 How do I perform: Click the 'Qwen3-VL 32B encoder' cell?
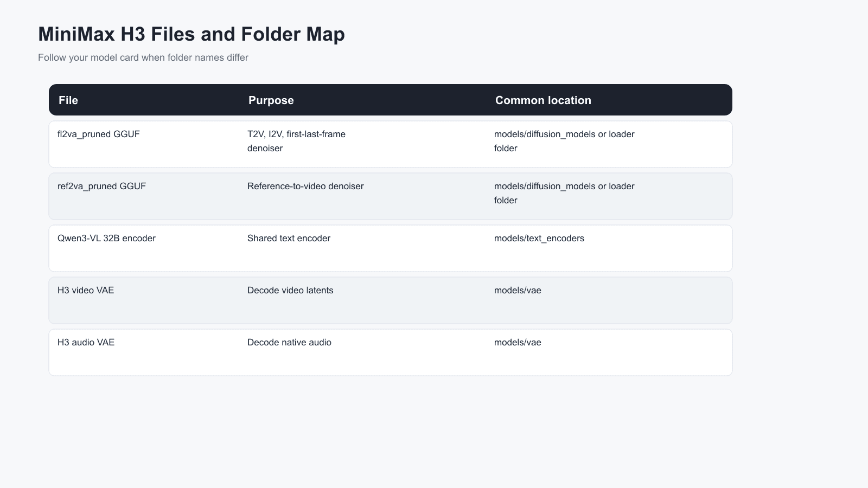(106, 238)
